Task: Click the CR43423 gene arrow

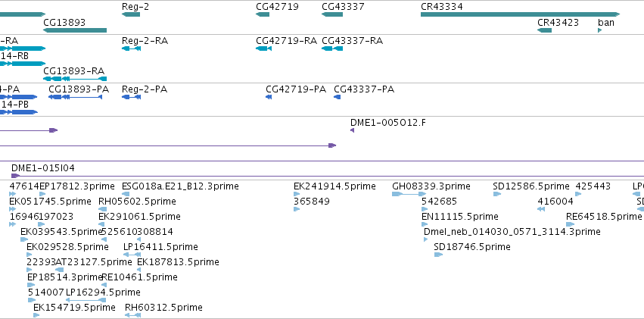Action: [545, 30]
